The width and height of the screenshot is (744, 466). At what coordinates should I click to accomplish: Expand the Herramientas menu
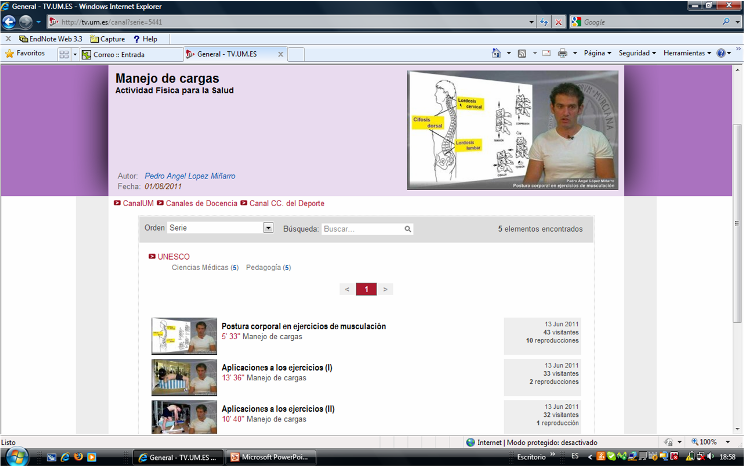coord(687,53)
